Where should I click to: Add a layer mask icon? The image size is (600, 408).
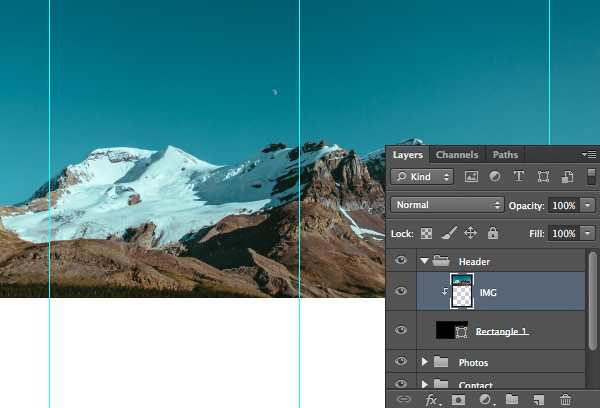point(458,400)
